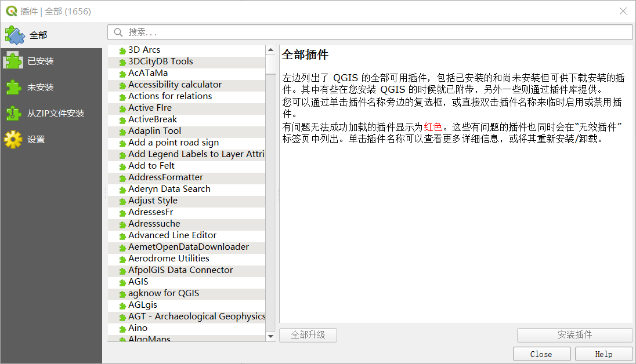The height and width of the screenshot is (364, 636).
Task: Open Help for the plugin manager
Action: pyautogui.click(x=604, y=354)
